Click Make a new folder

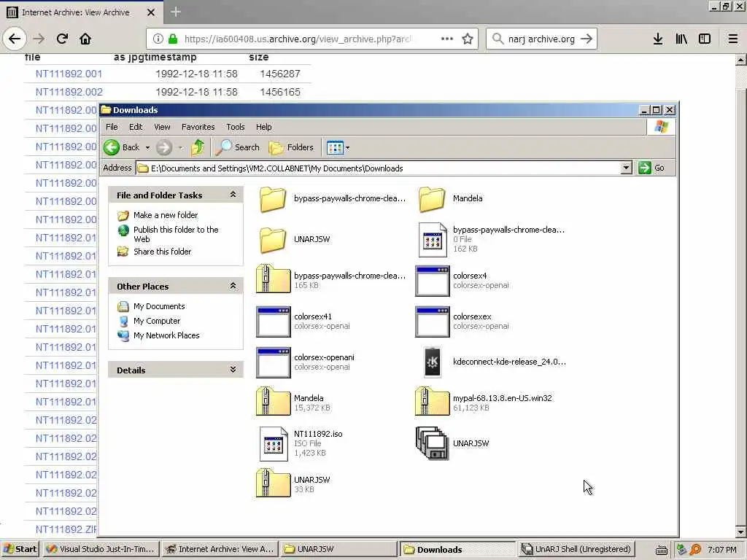[166, 215]
